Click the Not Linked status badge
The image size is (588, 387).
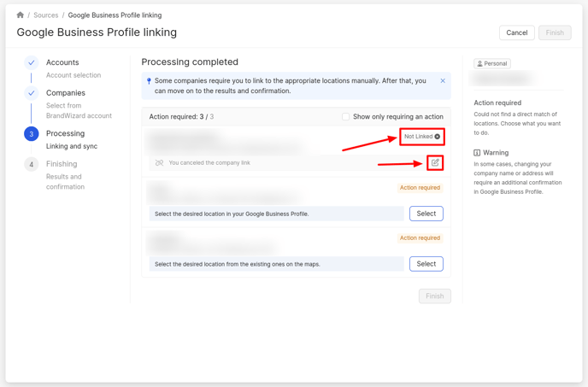(x=422, y=137)
